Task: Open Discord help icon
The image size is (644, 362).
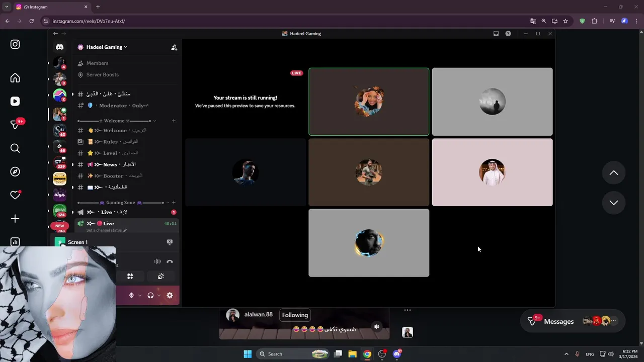Action: click(x=508, y=34)
